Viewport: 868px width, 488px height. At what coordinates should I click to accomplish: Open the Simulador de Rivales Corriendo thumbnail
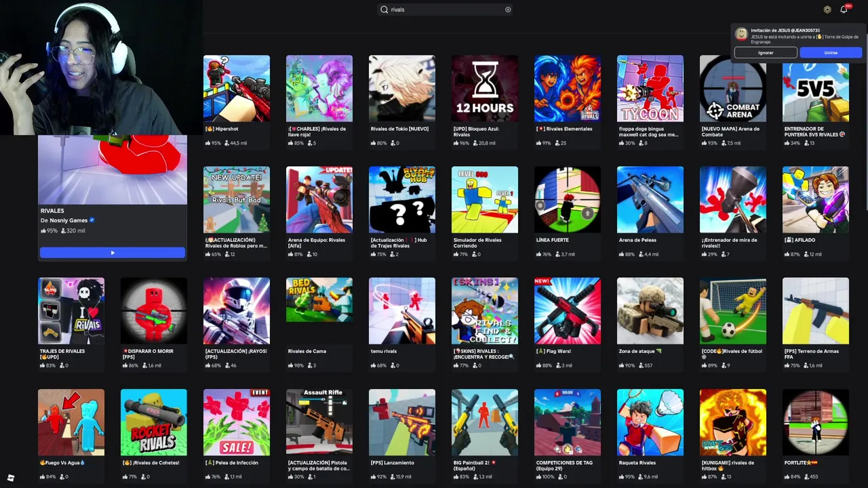point(485,200)
